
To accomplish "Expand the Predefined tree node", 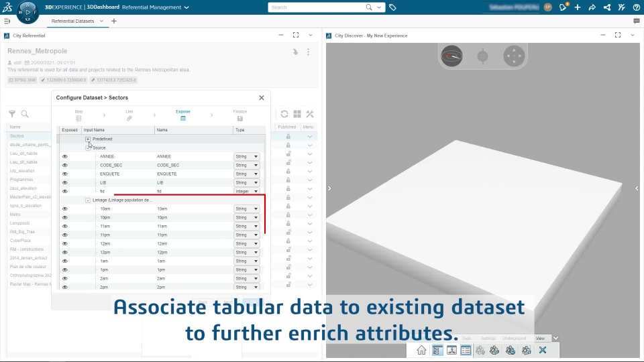I will pyautogui.click(x=88, y=139).
